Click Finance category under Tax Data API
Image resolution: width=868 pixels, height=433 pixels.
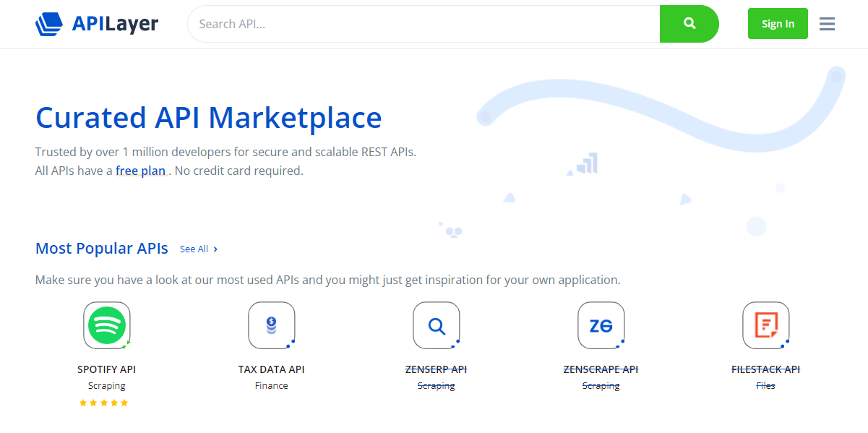[x=272, y=386]
